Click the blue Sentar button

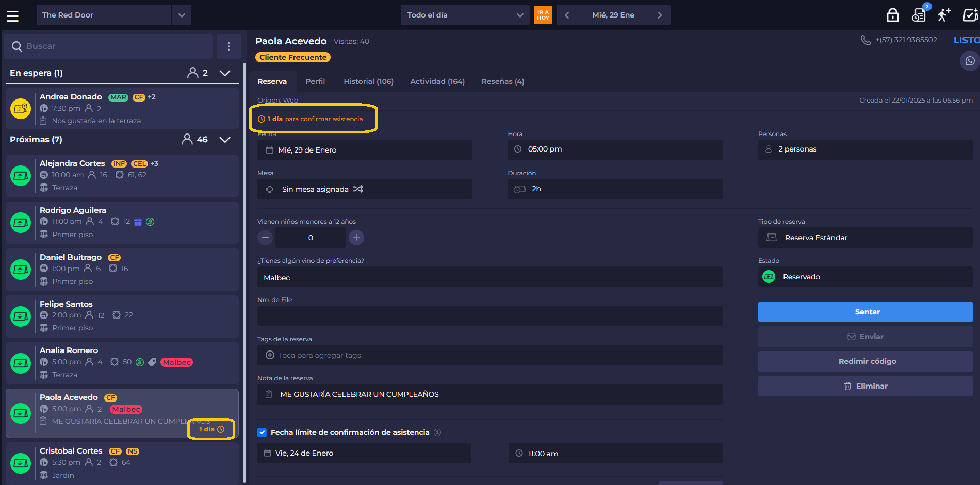pyautogui.click(x=865, y=312)
